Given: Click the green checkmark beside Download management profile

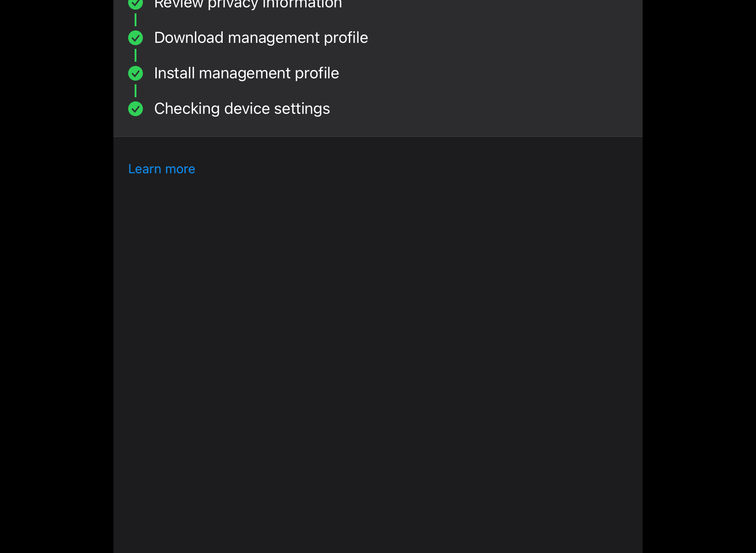Looking at the screenshot, I should 136,38.
